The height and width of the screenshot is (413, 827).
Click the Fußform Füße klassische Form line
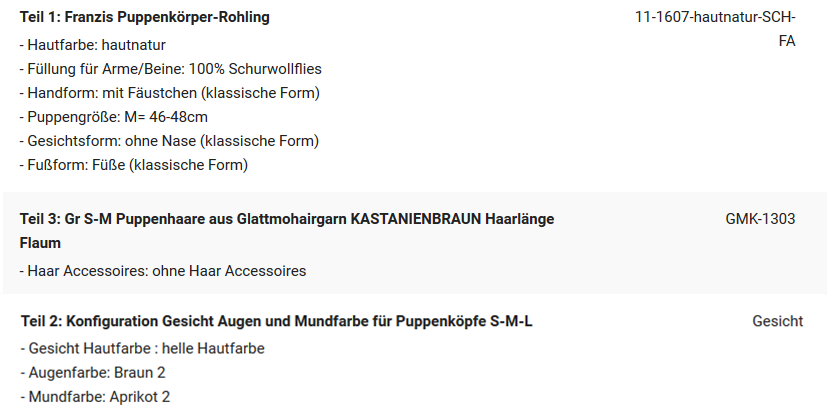click(x=134, y=165)
